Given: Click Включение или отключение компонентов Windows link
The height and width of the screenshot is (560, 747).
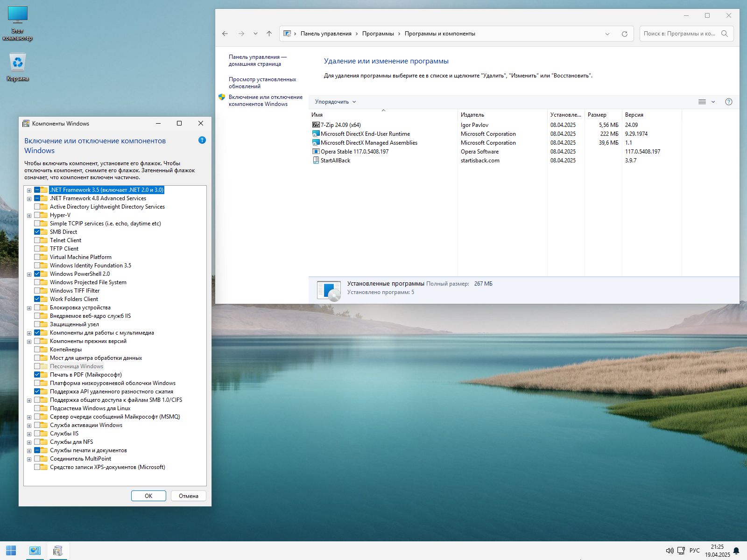Looking at the screenshot, I should click(x=265, y=100).
